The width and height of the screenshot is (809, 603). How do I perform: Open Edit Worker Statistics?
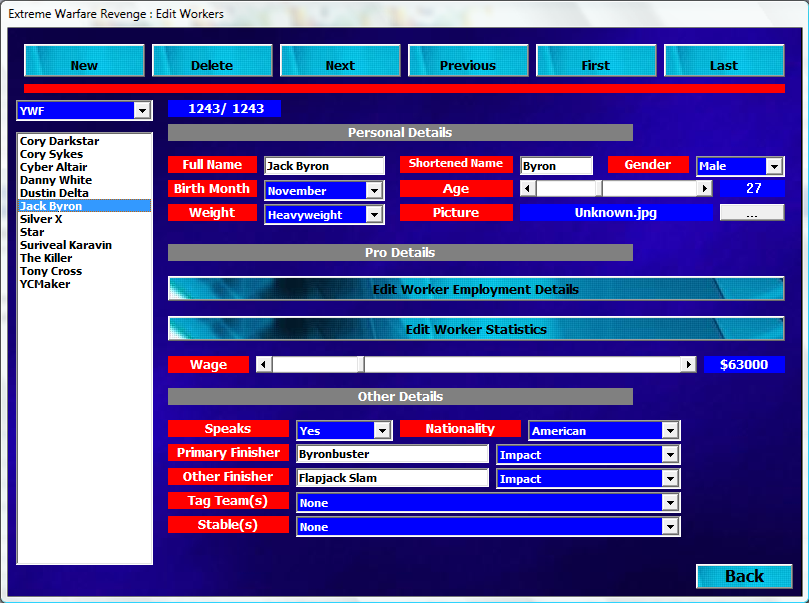click(x=476, y=329)
